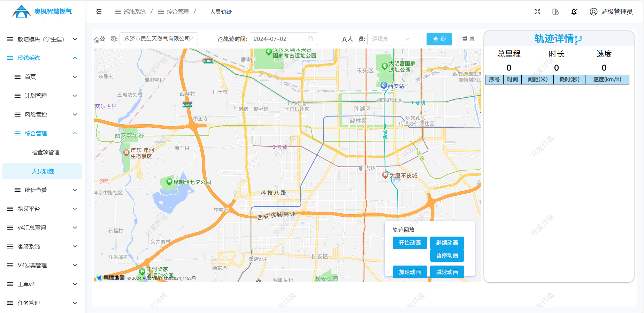Open 检查项管理 menu item
This screenshot has height=313, width=644.
point(42,152)
